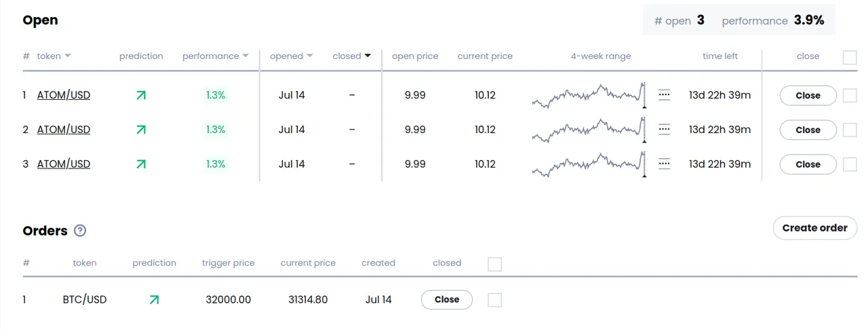Click the green up arrow prediction in row 3
868x330 pixels.
pyautogui.click(x=141, y=164)
